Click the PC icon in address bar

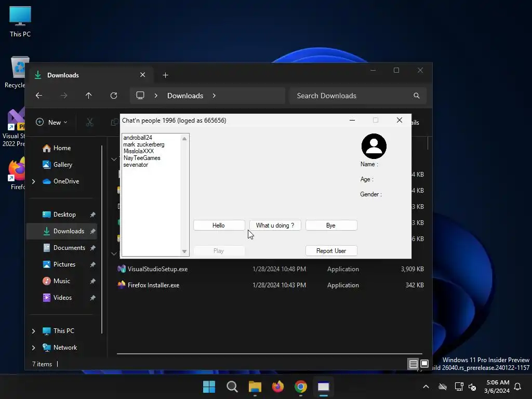tap(140, 96)
